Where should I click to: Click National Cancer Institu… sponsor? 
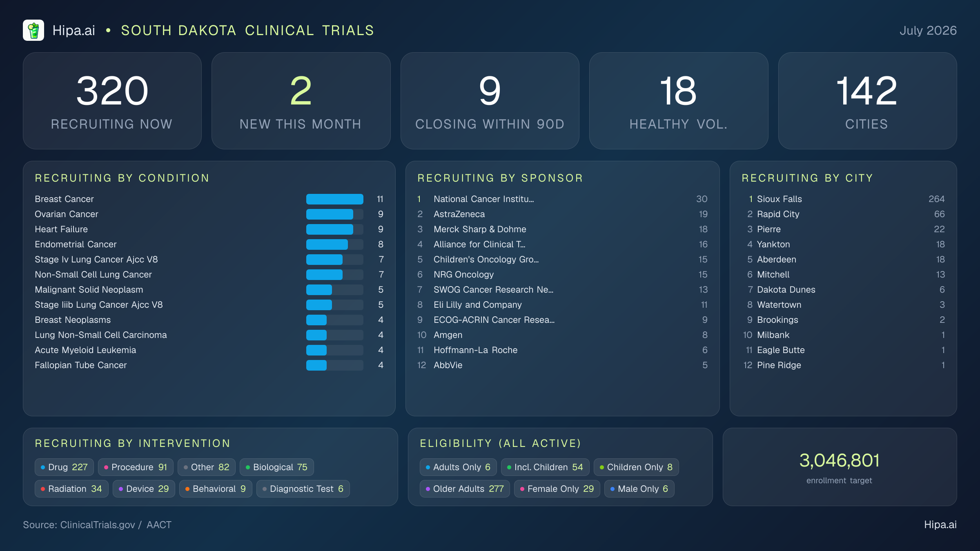562,199
